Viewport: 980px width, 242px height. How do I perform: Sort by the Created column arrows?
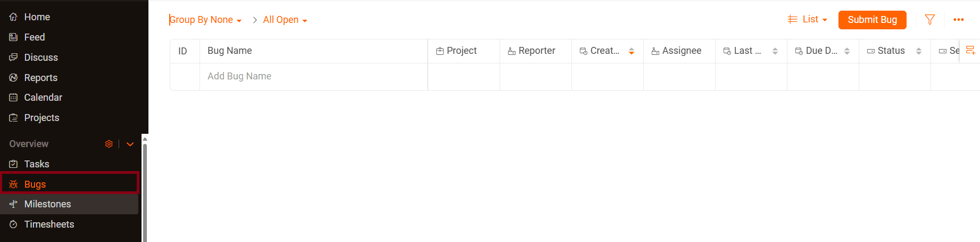[632, 51]
